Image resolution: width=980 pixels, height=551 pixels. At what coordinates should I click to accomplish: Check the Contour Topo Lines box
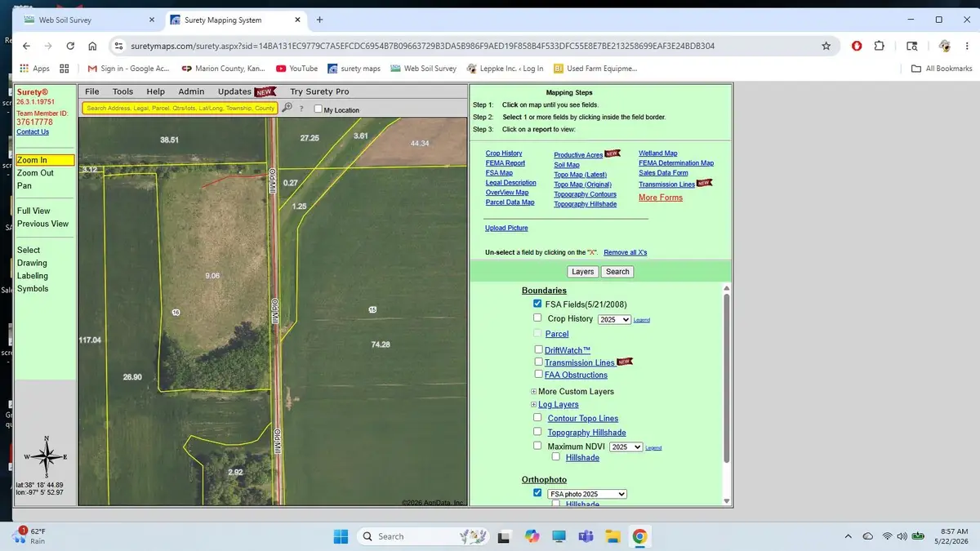point(537,418)
